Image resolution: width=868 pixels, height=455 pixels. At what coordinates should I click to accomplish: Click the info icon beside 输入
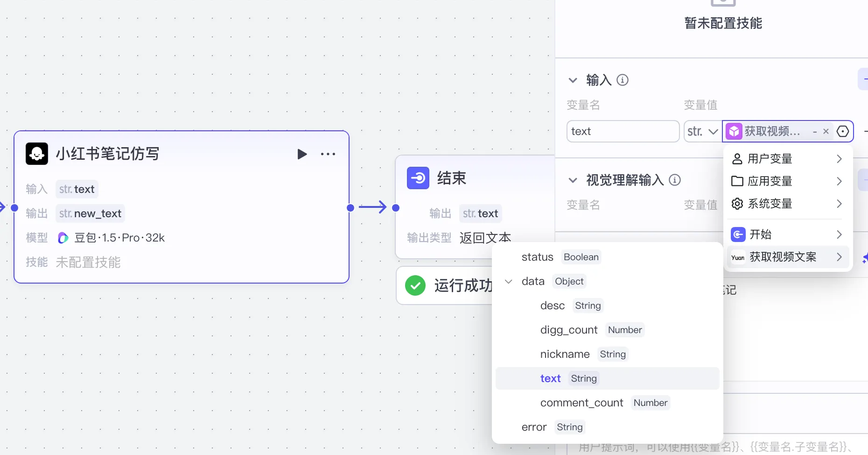(x=623, y=80)
